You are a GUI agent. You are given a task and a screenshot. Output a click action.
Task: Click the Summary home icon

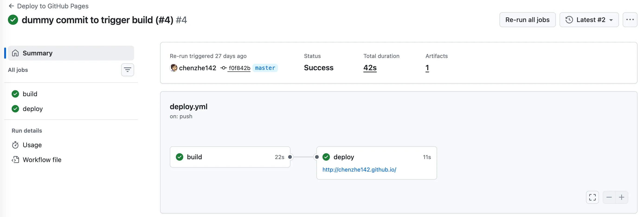15,53
